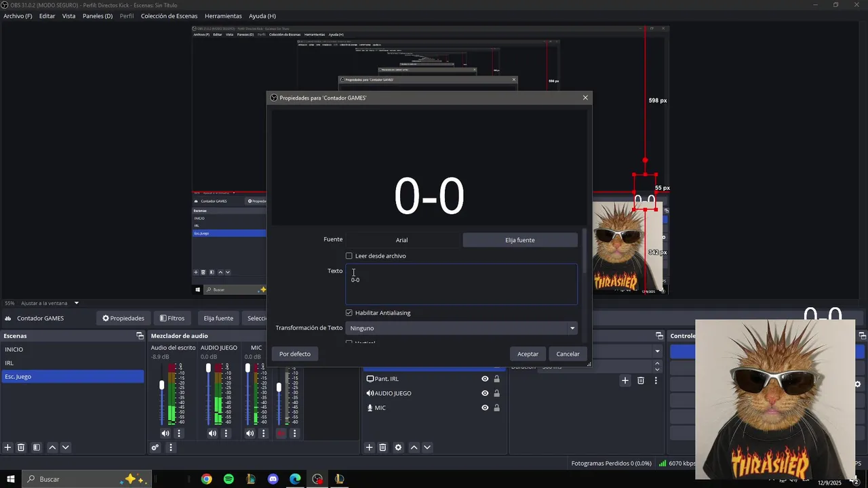Viewport: 868px width, 488px height.
Task: Open Microsoft Edge from the taskbar
Action: tap(296, 479)
